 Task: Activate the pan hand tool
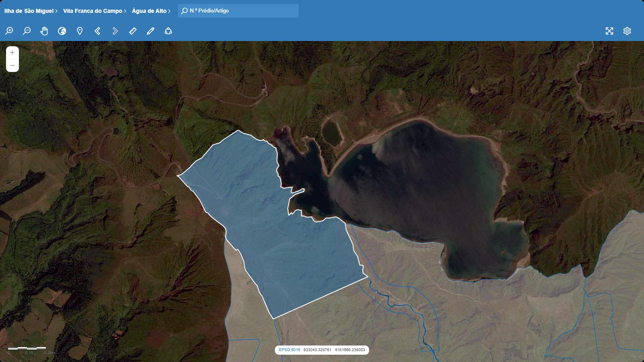44,31
